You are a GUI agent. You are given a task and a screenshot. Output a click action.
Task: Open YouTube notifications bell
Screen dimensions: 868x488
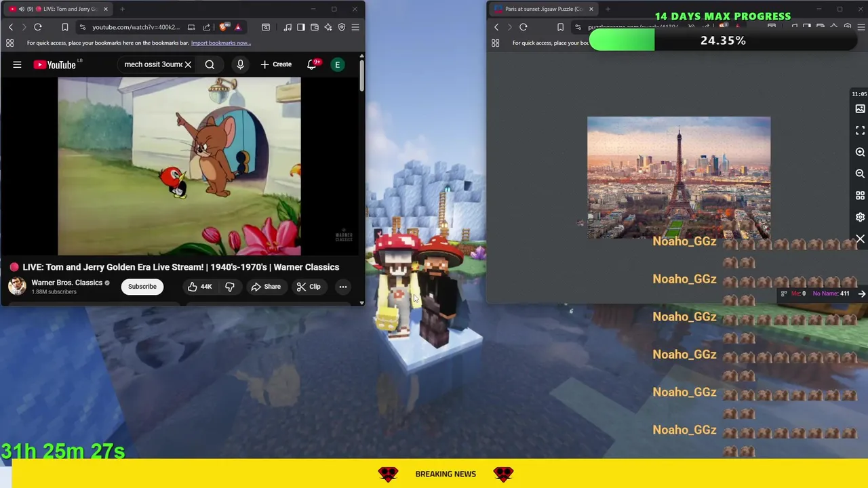coord(313,64)
